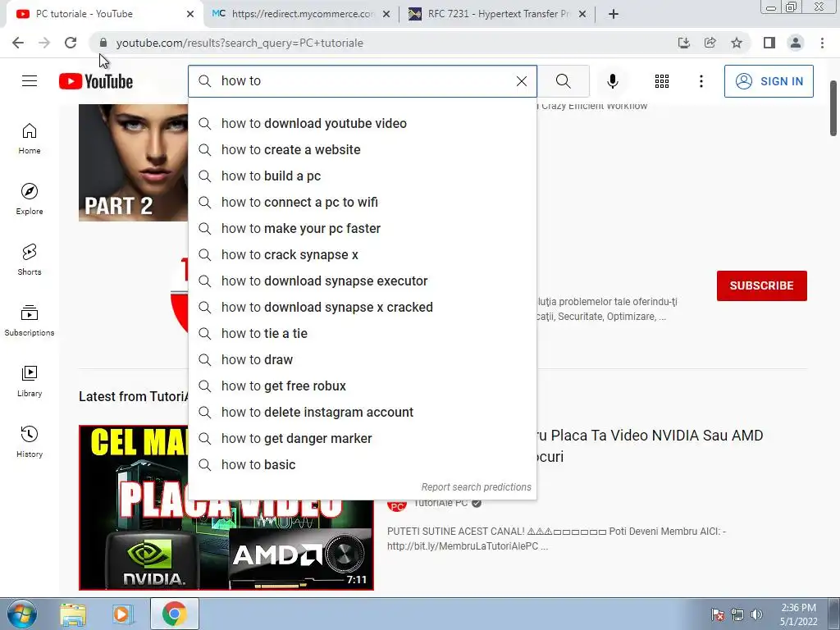Select 'how to download synapse executor' suggestion

[x=362, y=281]
